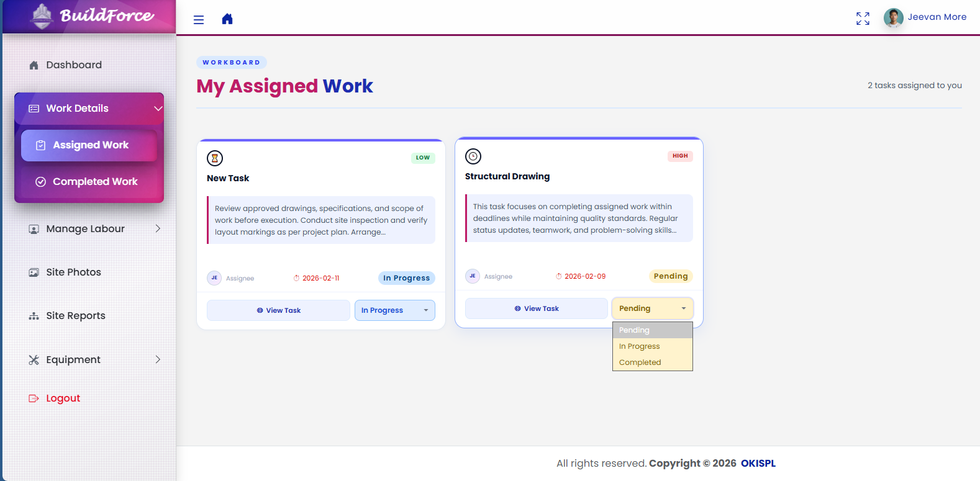Expand Manage Labour chevron arrow
Screen dimensions: 980x481
(158, 229)
